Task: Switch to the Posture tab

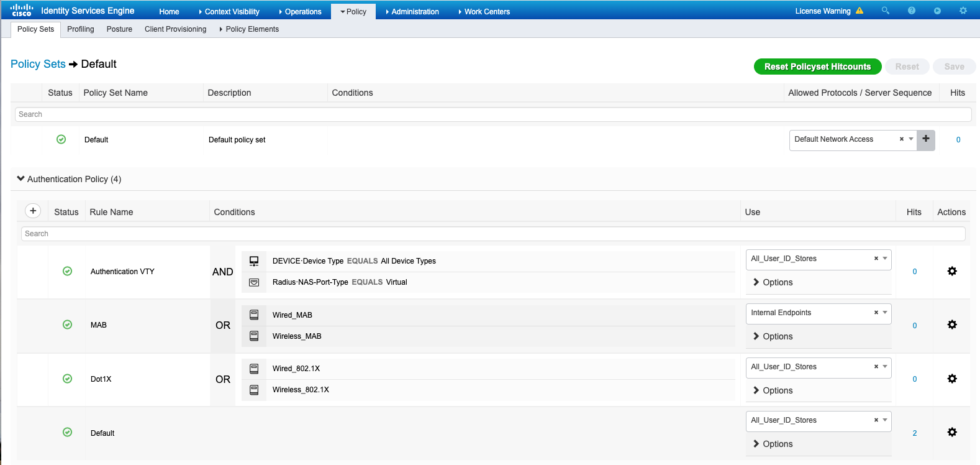Action: [119, 29]
